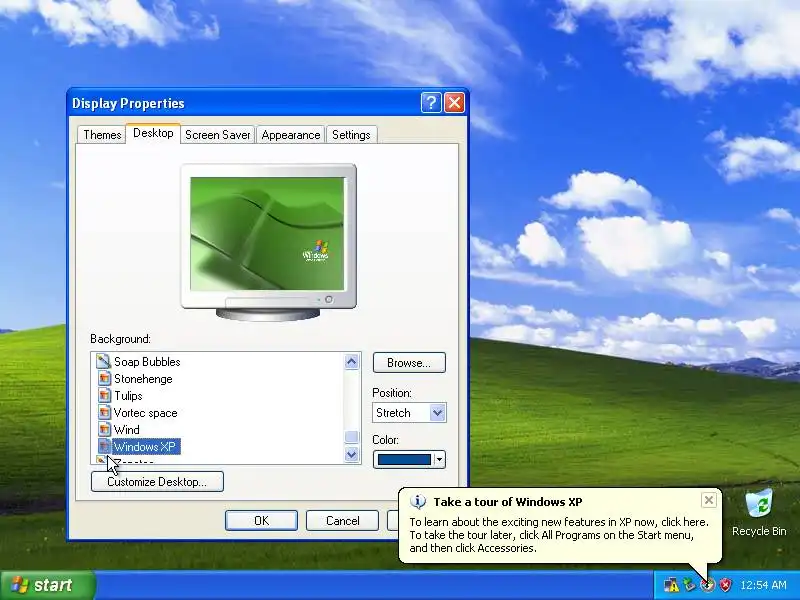This screenshot has width=800, height=600.
Task: Click the network connection warning tray icon
Action: [671, 585]
